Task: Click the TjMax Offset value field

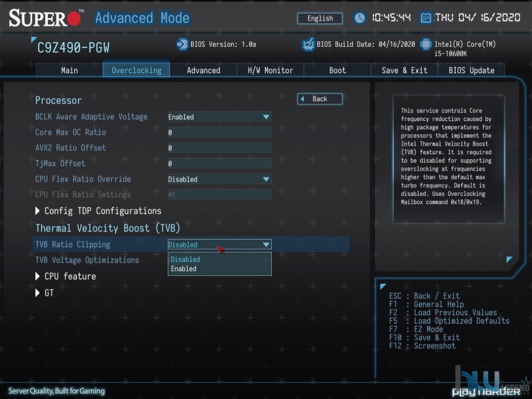Action: 220,164
